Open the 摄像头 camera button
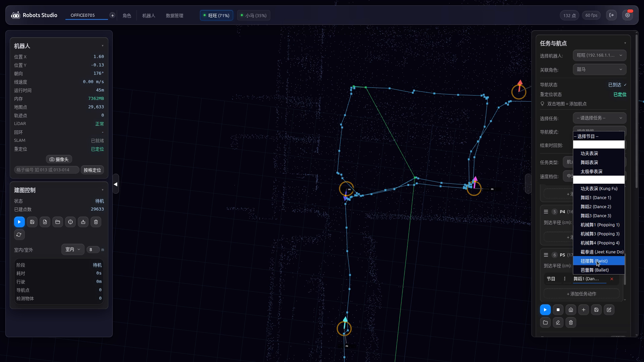644x362 pixels. point(59,159)
